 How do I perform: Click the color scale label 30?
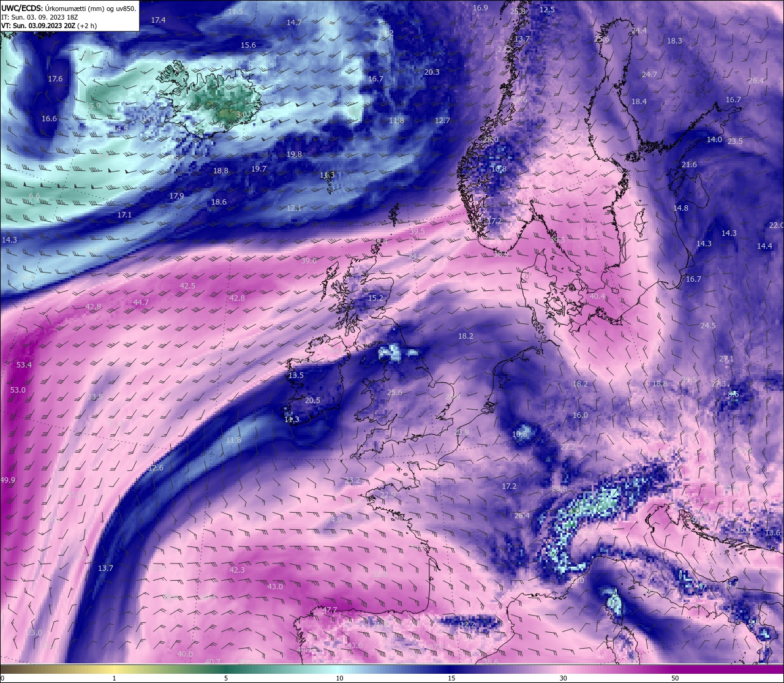563,677
